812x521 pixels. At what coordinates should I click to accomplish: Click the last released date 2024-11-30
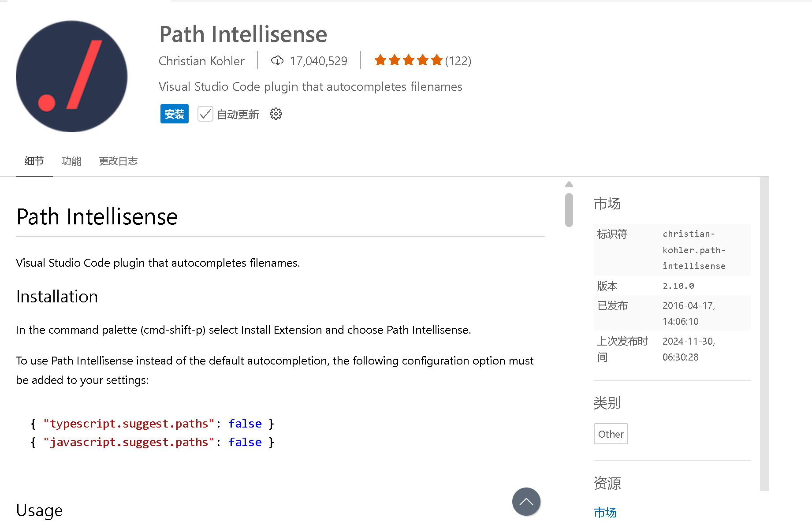(689, 349)
